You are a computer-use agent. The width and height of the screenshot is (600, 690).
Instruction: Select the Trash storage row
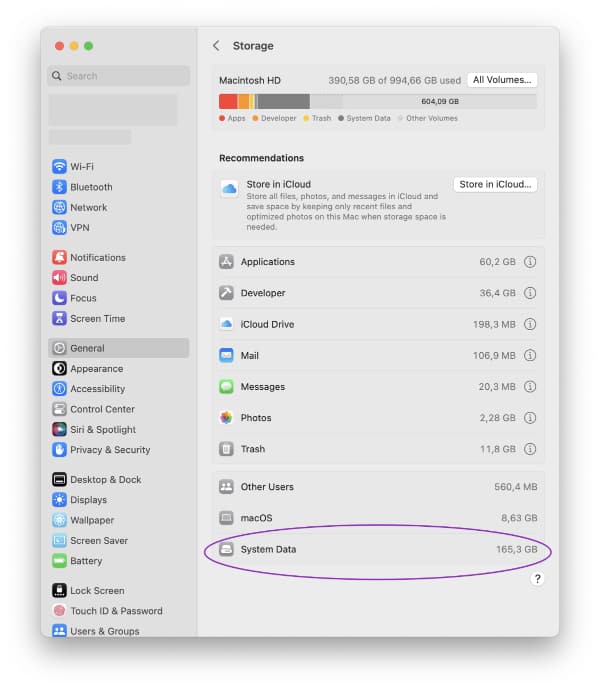point(378,449)
